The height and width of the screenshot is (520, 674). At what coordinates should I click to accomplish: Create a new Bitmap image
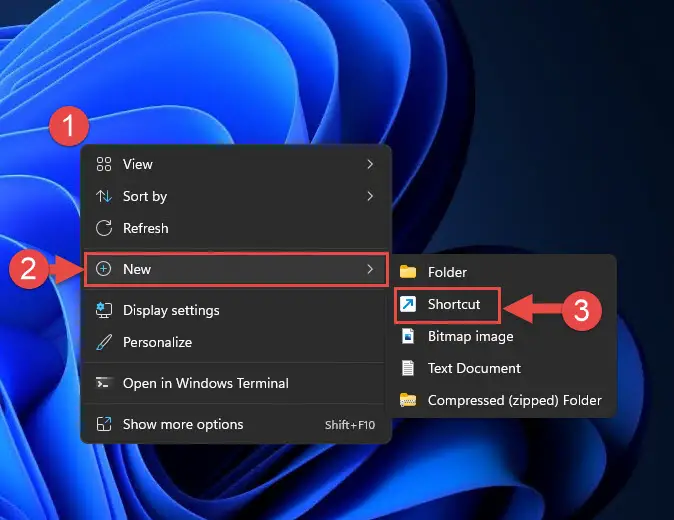tap(501, 336)
